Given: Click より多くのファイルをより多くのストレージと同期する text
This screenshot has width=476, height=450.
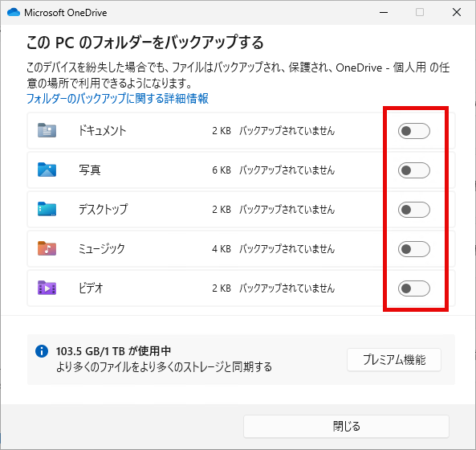Looking at the screenshot, I should pyautogui.click(x=164, y=366).
